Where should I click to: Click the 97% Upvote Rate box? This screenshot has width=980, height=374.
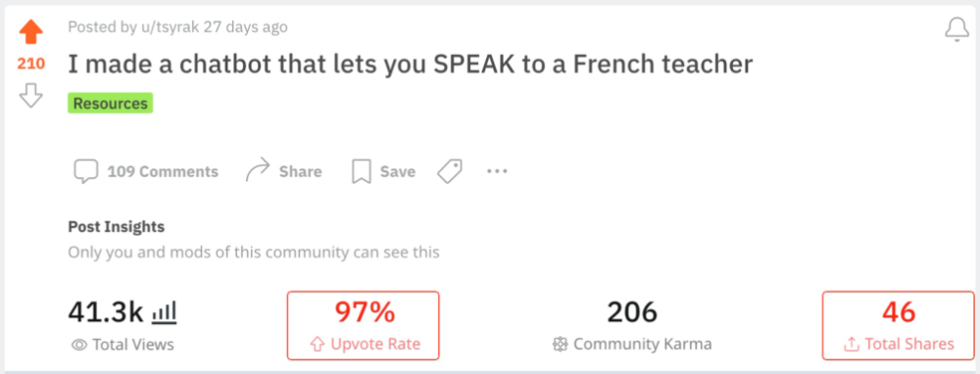point(364,325)
